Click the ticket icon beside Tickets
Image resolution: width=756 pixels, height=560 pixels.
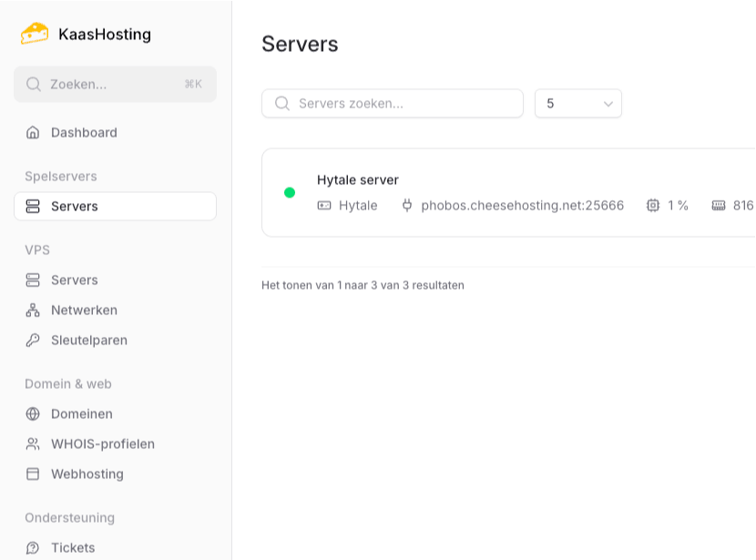tap(33, 547)
